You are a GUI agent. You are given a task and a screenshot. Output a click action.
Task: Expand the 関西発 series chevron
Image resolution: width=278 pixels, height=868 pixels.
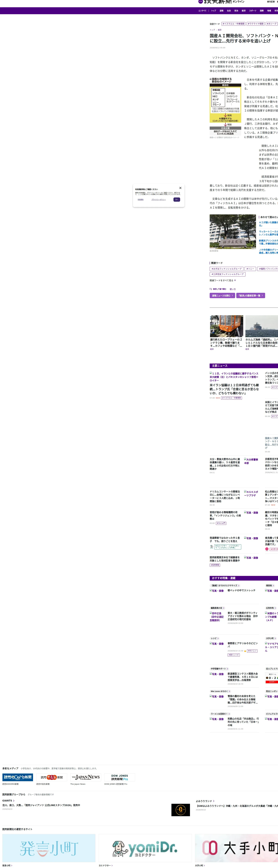pos(273,586)
